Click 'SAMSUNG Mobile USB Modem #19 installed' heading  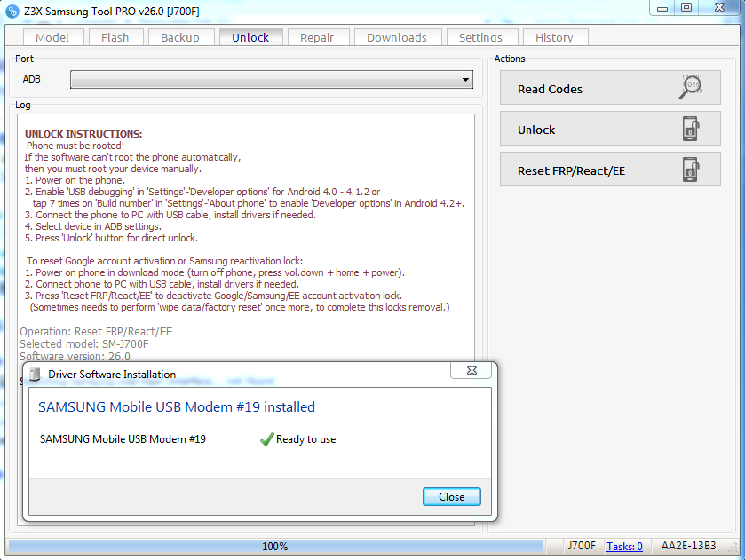177,407
